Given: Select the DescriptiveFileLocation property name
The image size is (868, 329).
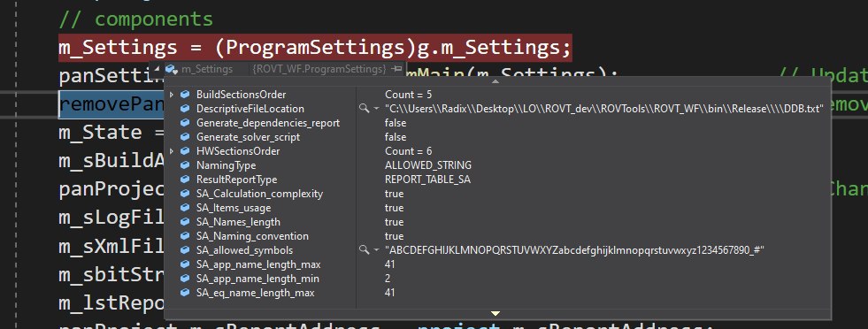Looking at the screenshot, I should tap(250, 109).
